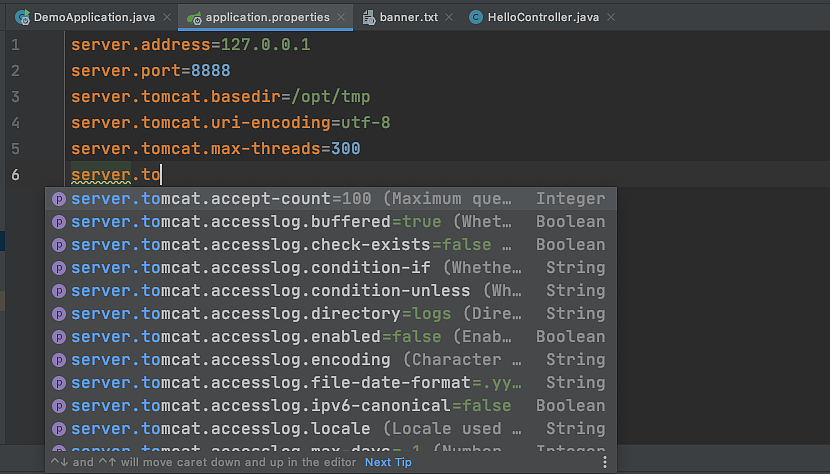The image size is (830, 474).
Task: Open the banner.txt editor tab
Action: (409, 17)
